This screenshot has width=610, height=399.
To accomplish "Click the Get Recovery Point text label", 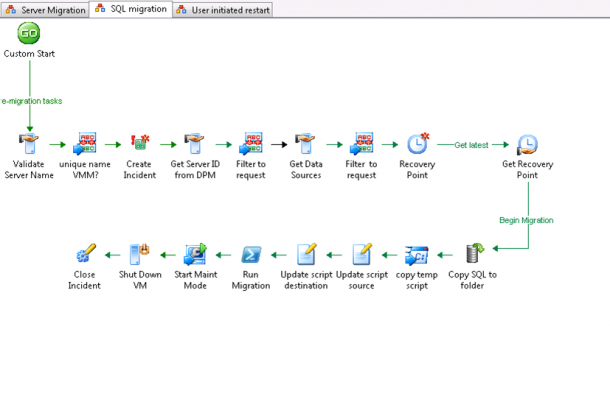I will click(x=527, y=170).
